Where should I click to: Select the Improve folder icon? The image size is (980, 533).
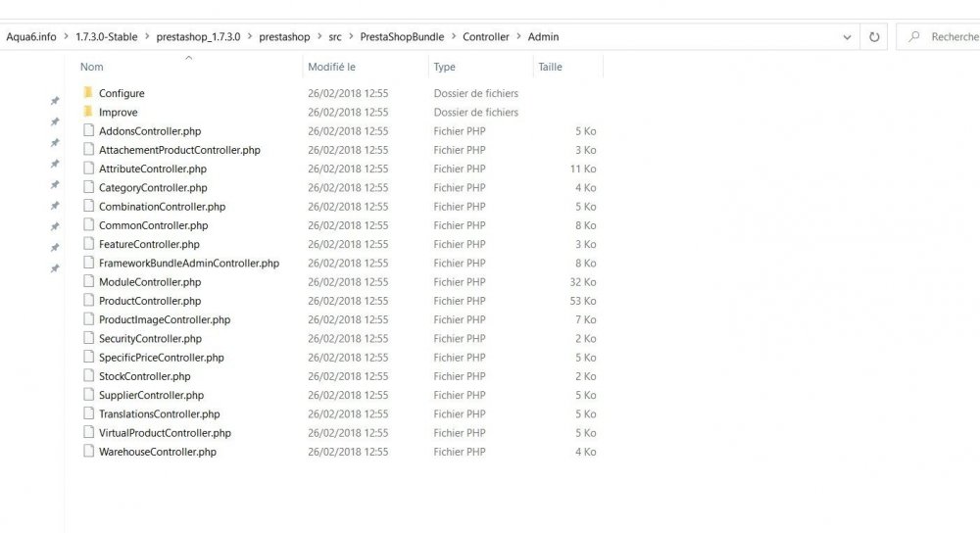point(88,112)
